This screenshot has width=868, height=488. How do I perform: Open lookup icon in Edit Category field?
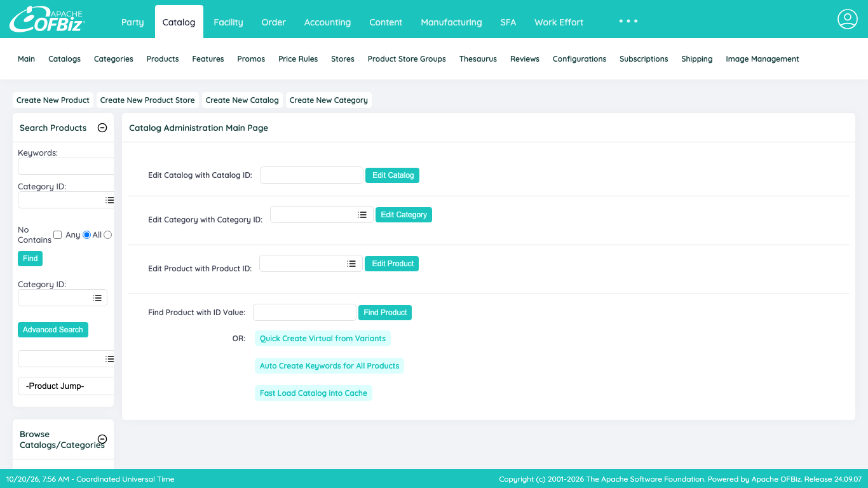[x=362, y=215]
